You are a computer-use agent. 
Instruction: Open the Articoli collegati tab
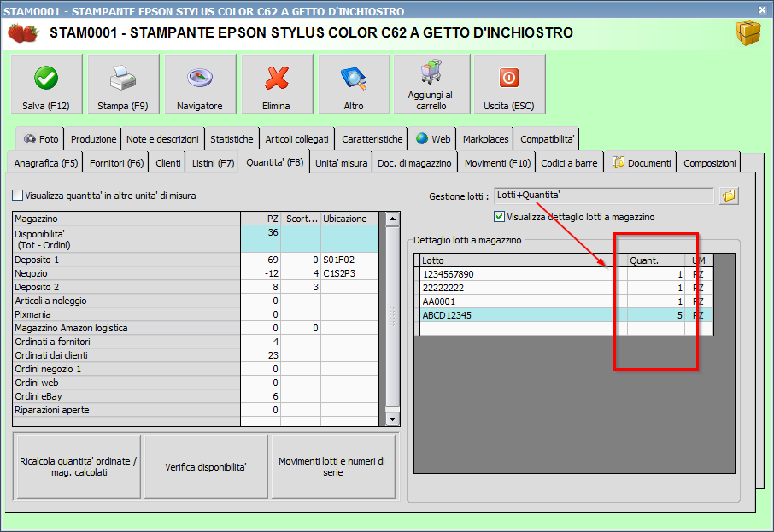coord(296,139)
